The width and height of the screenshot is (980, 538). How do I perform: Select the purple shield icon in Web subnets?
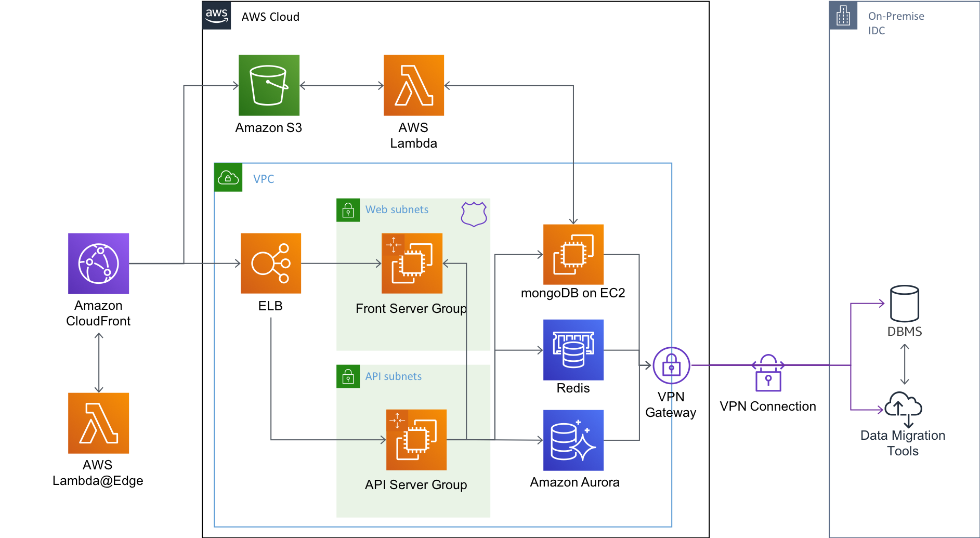click(474, 214)
